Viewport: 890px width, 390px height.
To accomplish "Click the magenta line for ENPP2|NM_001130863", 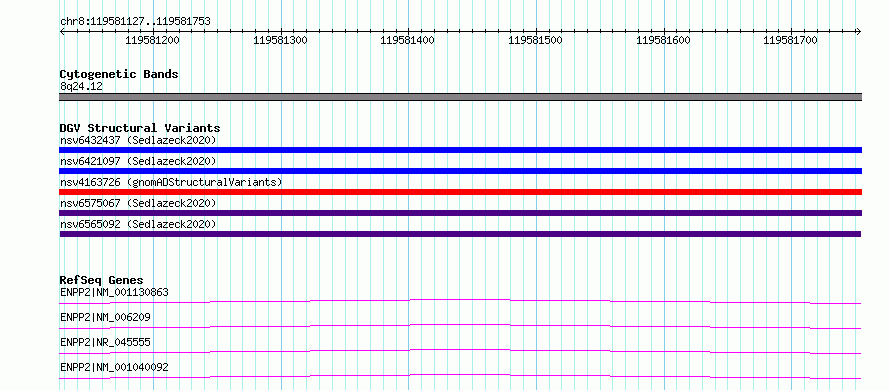I will [x=460, y=301].
